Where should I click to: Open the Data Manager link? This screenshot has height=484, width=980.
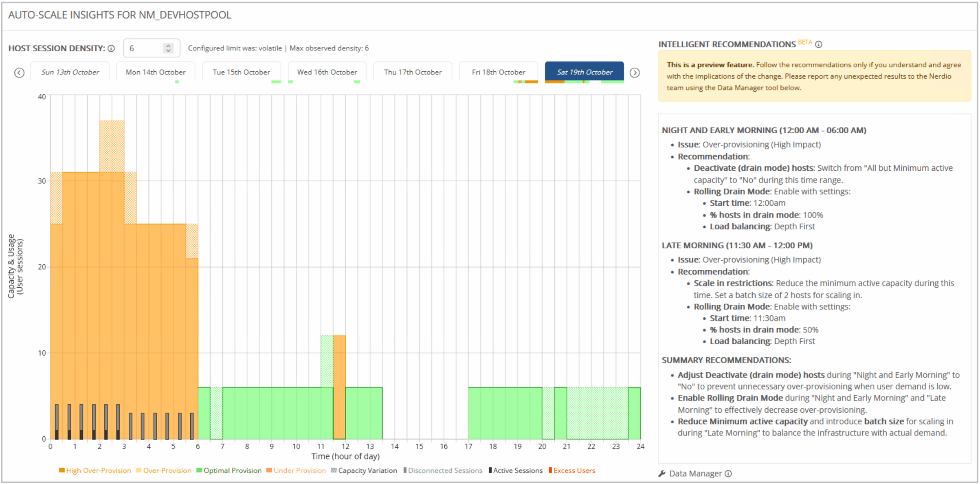coord(695,473)
